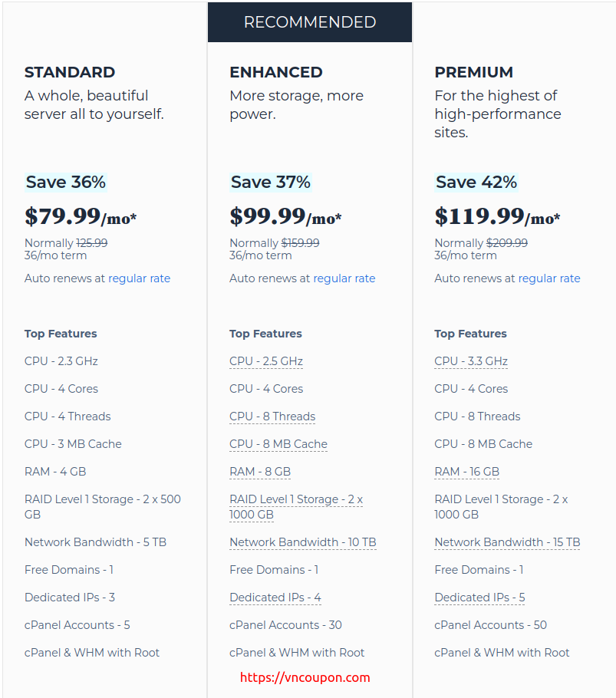Select the STANDARD plan heading
The width and height of the screenshot is (616, 698).
(x=70, y=72)
